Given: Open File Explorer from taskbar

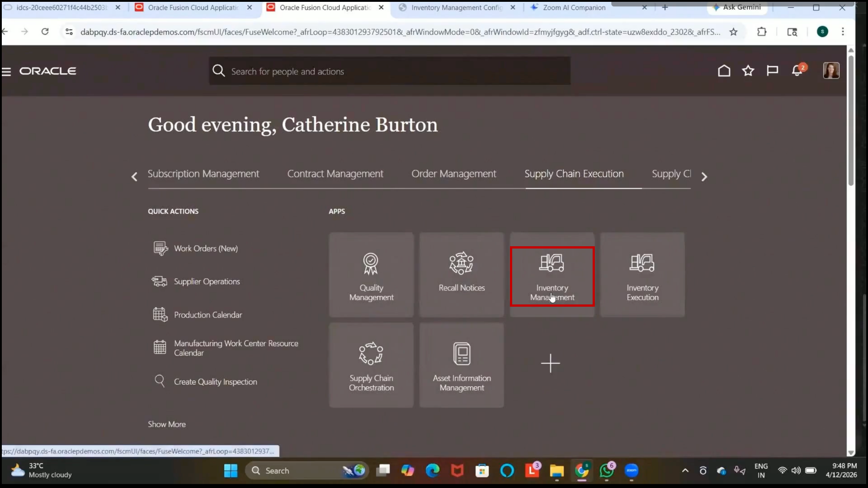Looking at the screenshot, I should click(557, 471).
